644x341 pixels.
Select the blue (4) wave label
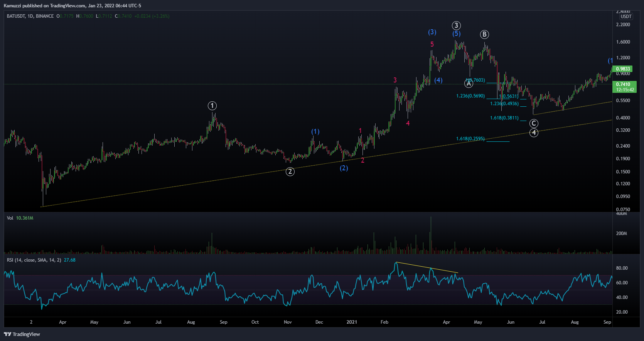click(x=438, y=80)
